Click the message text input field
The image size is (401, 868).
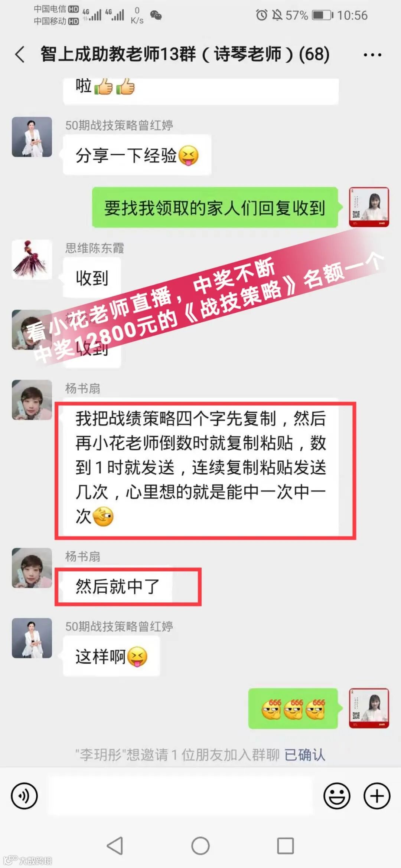coord(181,796)
